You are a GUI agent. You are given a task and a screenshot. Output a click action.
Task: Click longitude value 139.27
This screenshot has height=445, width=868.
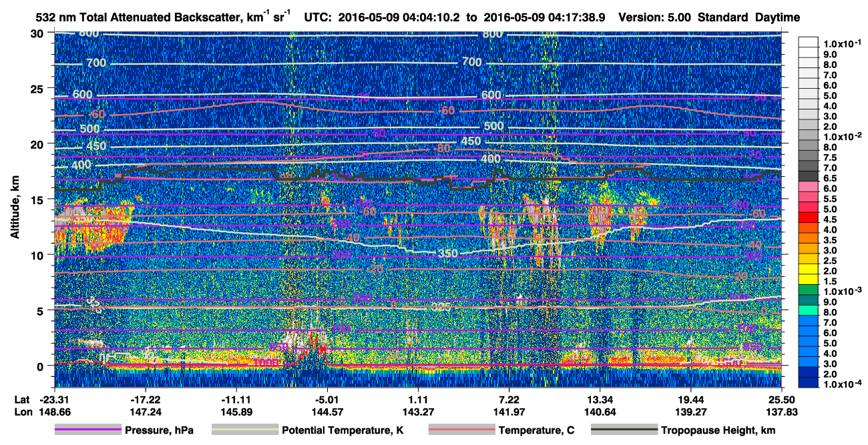point(690,412)
